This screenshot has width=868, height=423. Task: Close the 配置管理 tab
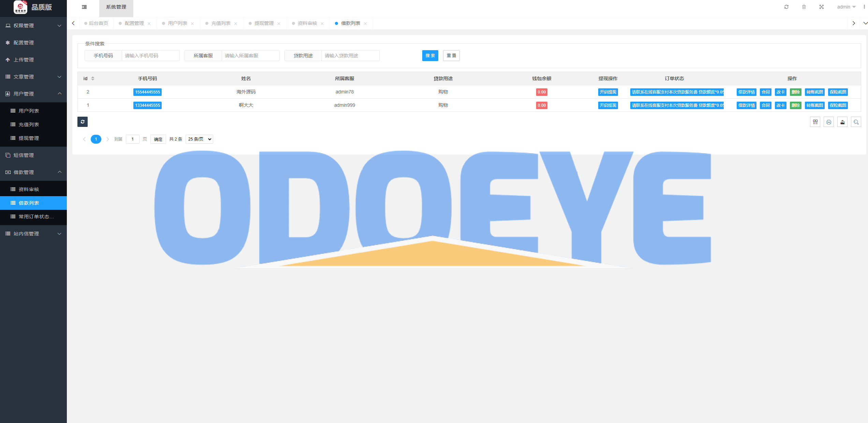tap(149, 24)
